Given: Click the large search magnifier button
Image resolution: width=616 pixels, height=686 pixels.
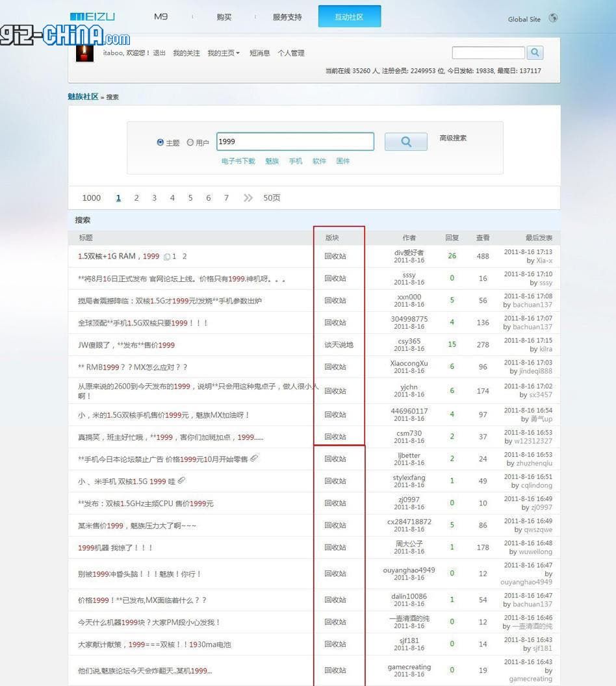Looking at the screenshot, I should coord(406,142).
